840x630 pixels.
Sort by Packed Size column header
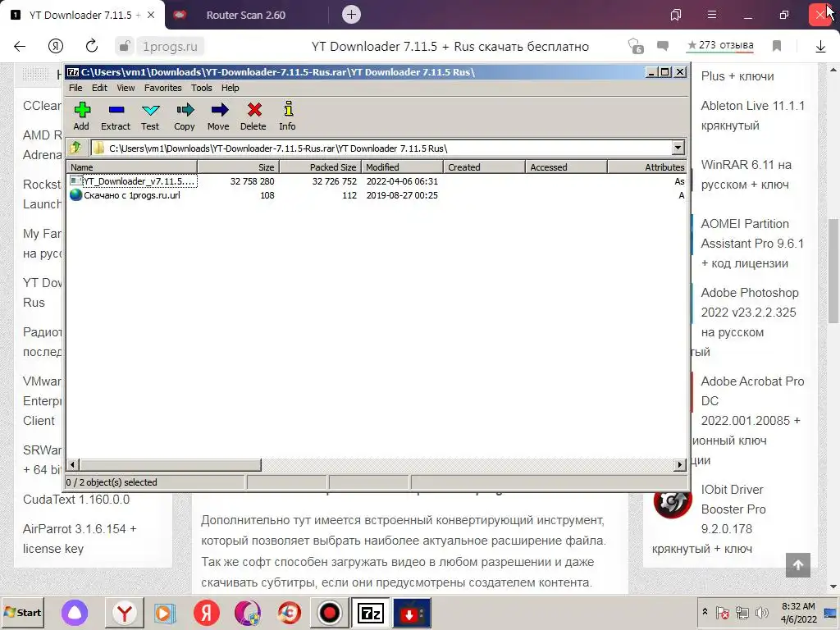pos(321,167)
